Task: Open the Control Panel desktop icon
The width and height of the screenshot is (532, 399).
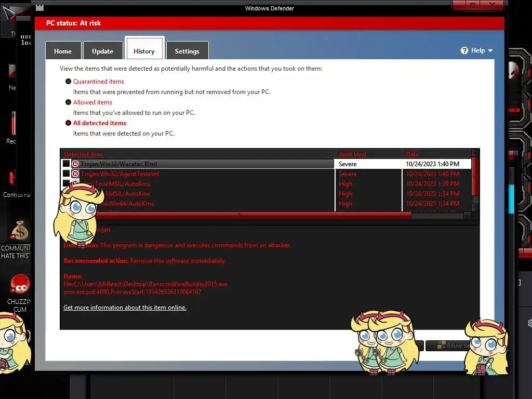Action: [14, 178]
